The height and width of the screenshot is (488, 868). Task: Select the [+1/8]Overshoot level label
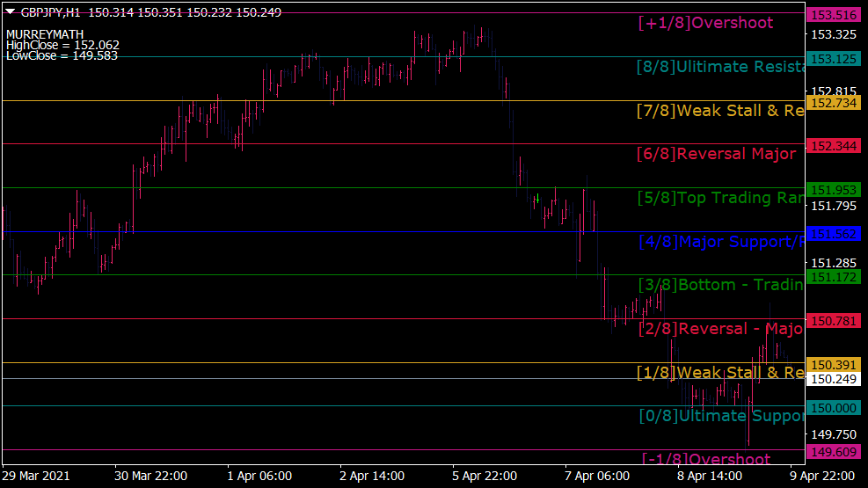coord(705,23)
